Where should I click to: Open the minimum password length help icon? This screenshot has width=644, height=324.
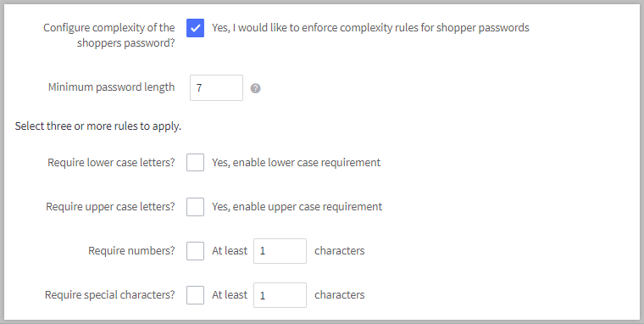tap(255, 88)
